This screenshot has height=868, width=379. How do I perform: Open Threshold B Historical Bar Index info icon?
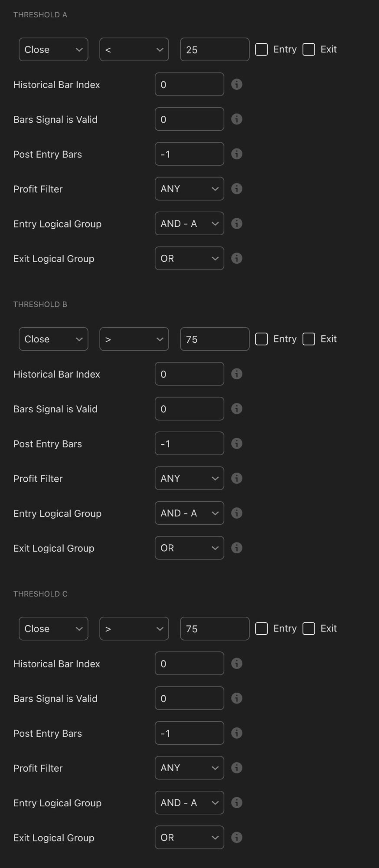click(237, 374)
